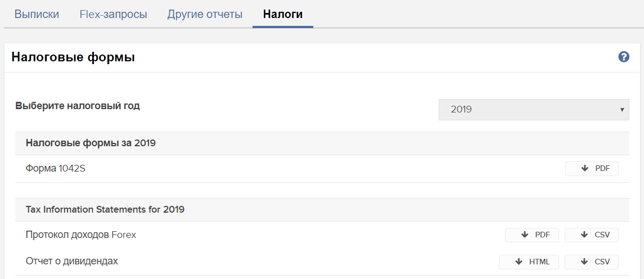
Task: Click the Налоговые формы panel title
Action: (73, 57)
